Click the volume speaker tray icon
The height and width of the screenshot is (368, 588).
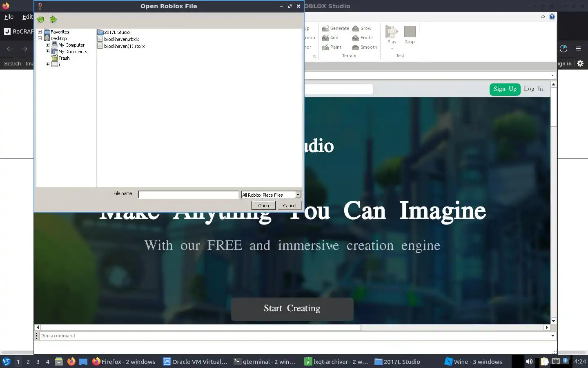click(529, 361)
